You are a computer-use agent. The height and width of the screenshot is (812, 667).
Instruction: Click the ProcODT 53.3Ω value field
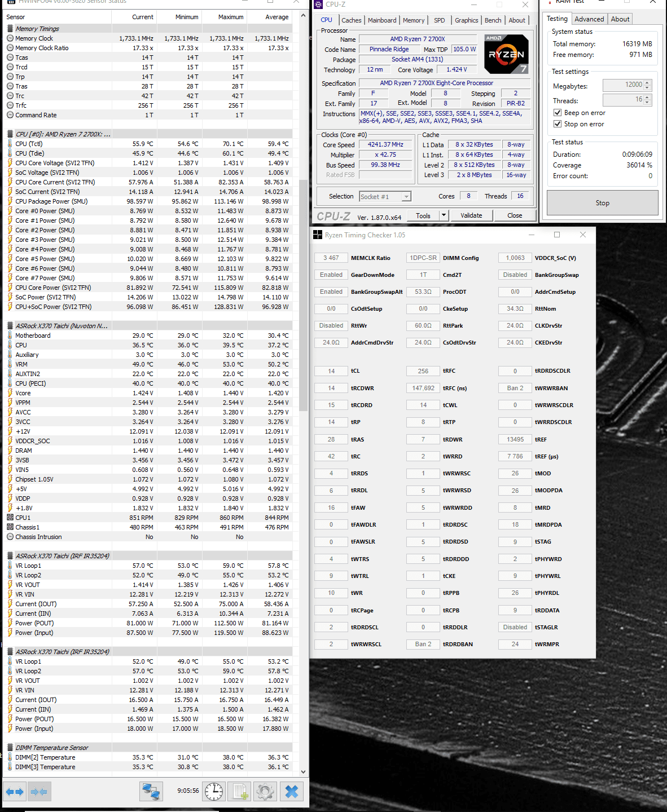423,292
